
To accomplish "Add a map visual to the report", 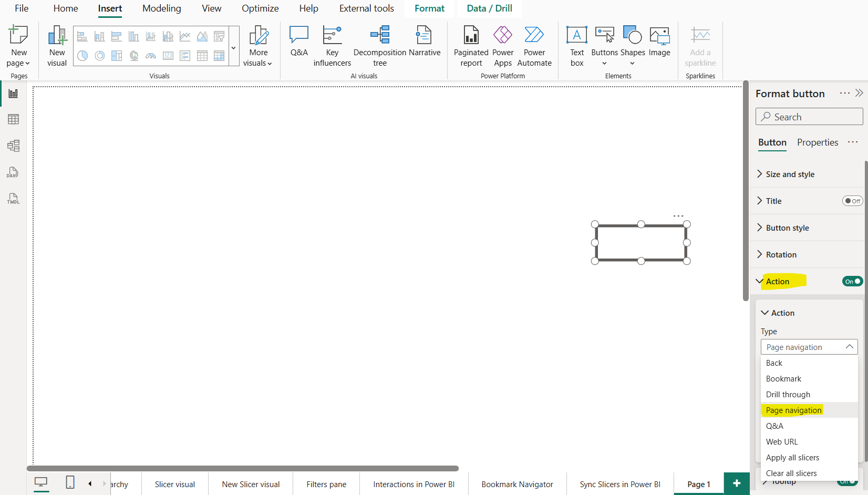I will [134, 56].
